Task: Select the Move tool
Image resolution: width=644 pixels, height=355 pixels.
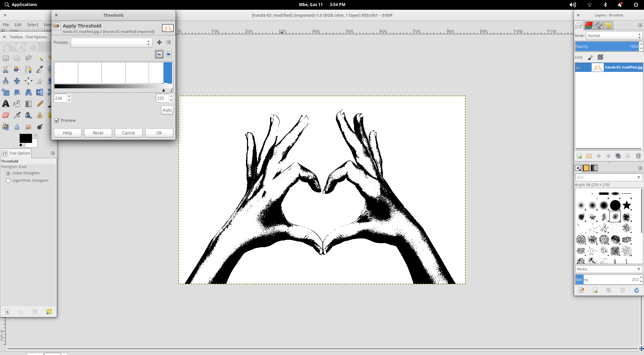Action: 17,81
